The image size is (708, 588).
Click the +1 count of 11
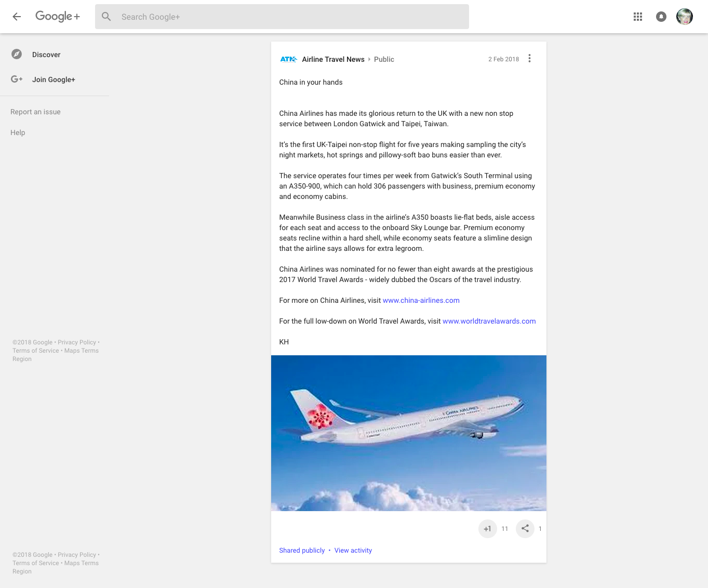(505, 529)
